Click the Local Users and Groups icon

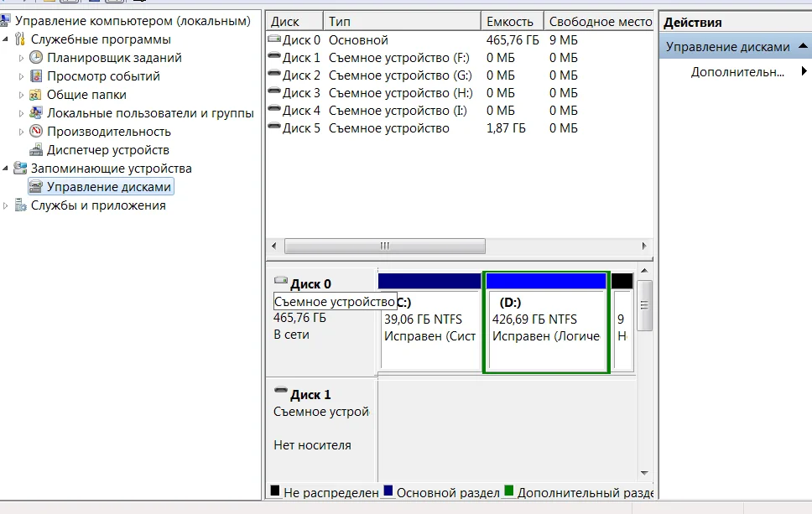pyautogui.click(x=36, y=113)
